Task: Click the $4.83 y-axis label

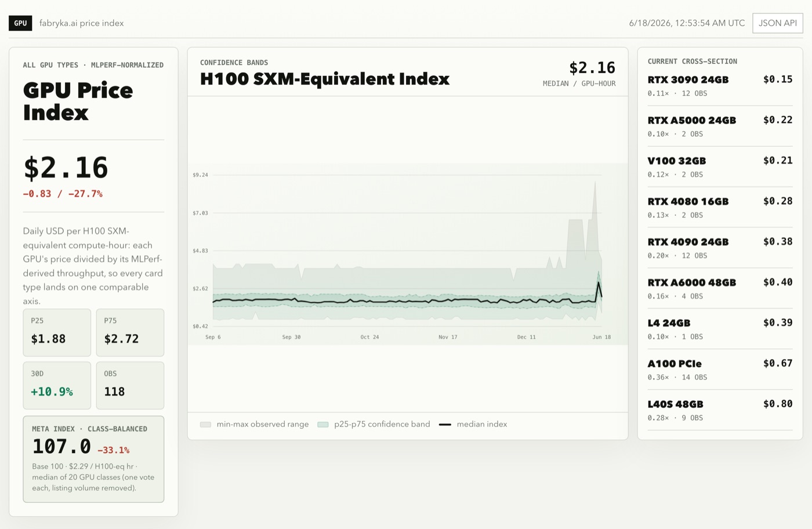Action: (200, 251)
